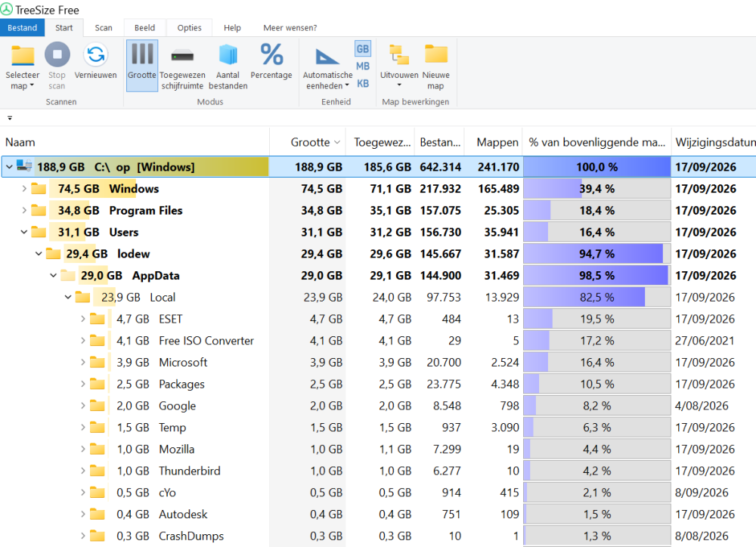Click date 27/06/2021 in Wijzigingsdatum column
This screenshot has width=756, height=547.
[x=705, y=340]
